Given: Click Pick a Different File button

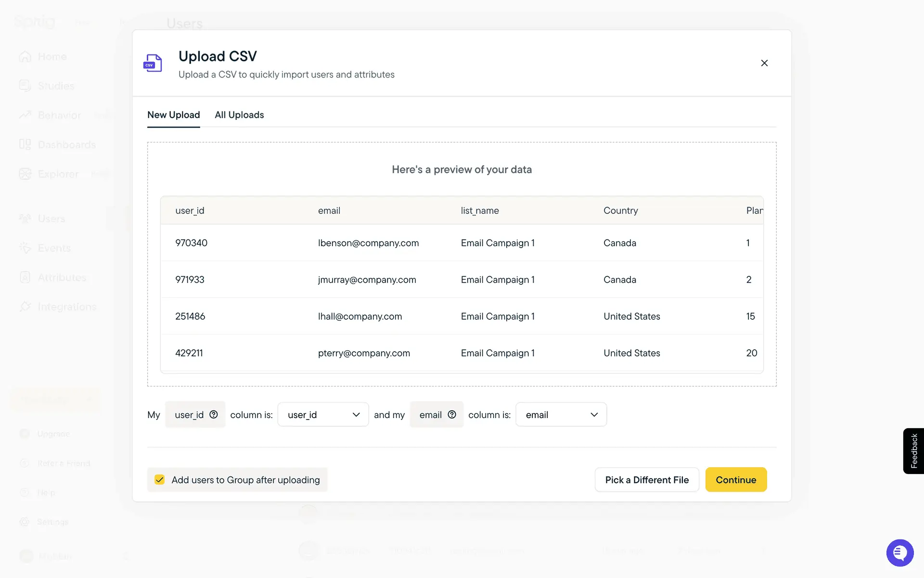Looking at the screenshot, I should pos(646,480).
